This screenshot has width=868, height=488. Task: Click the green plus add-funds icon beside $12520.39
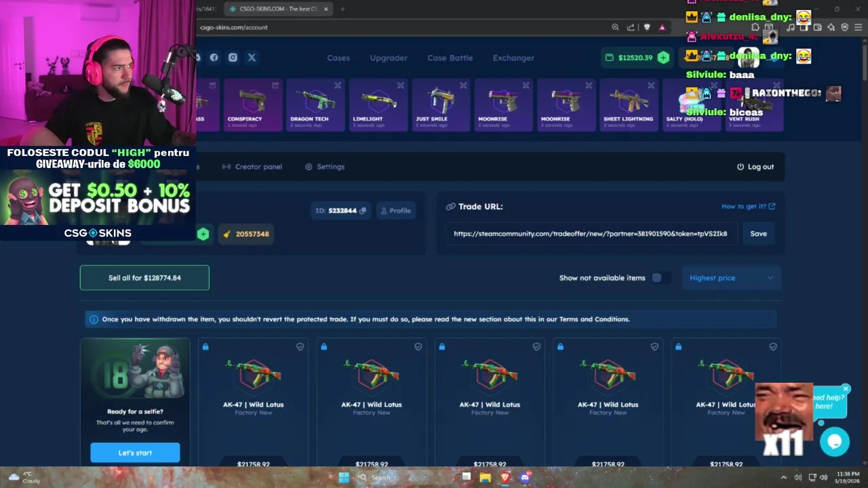click(663, 58)
